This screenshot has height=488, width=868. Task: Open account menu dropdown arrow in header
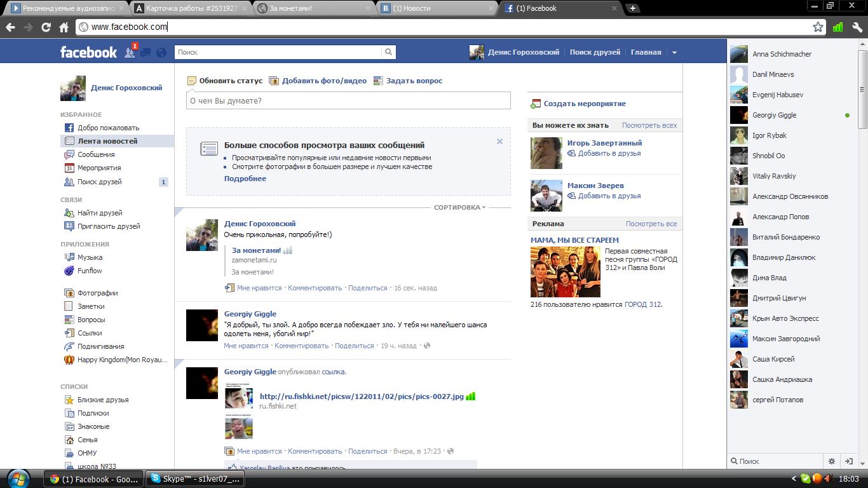[x=674, y=53]
